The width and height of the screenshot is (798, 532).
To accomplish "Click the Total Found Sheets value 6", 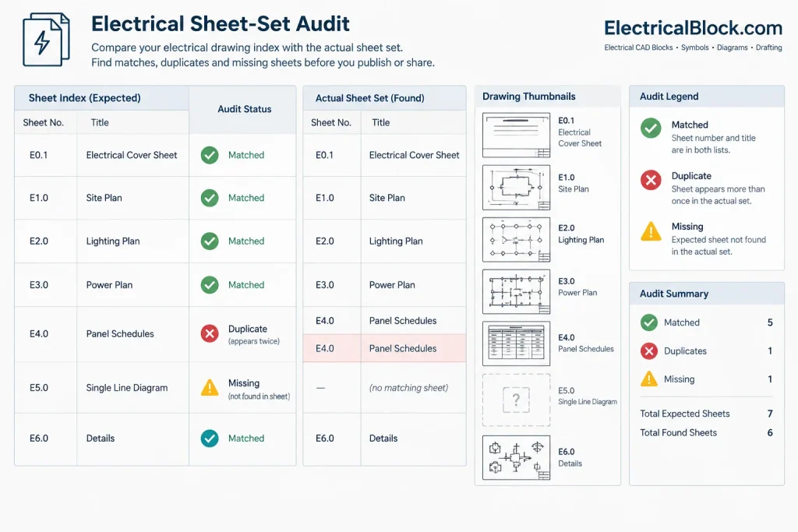I will point(770,433).
